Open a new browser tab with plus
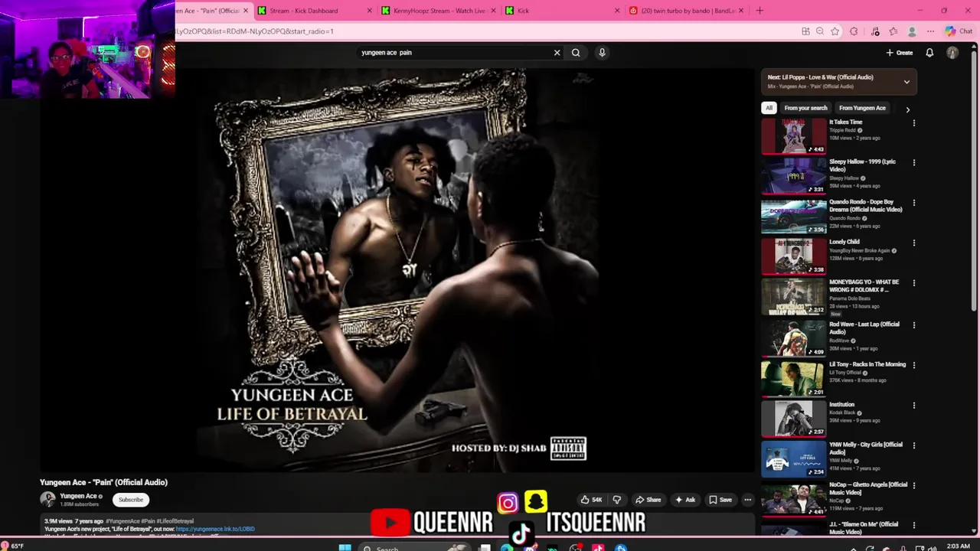Image resolution: width=980 pixels, height=551 pixels. click(759, 11)
